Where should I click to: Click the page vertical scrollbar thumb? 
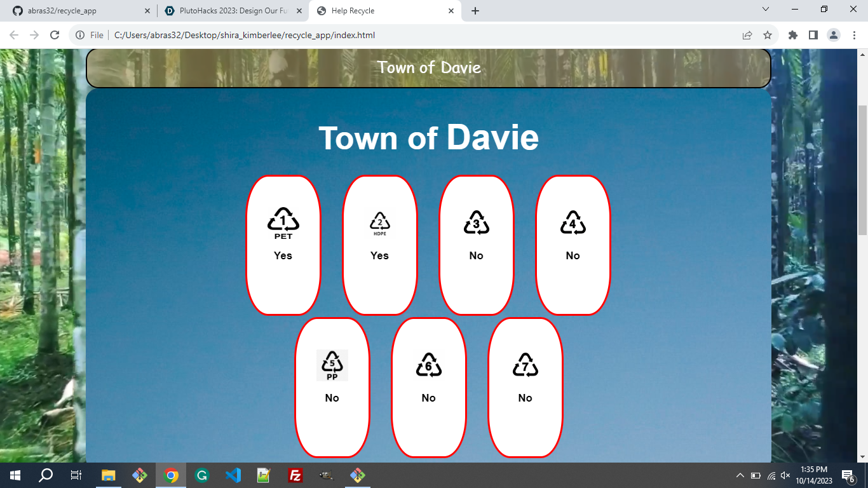pyautogui.click(x=862, y=170)
